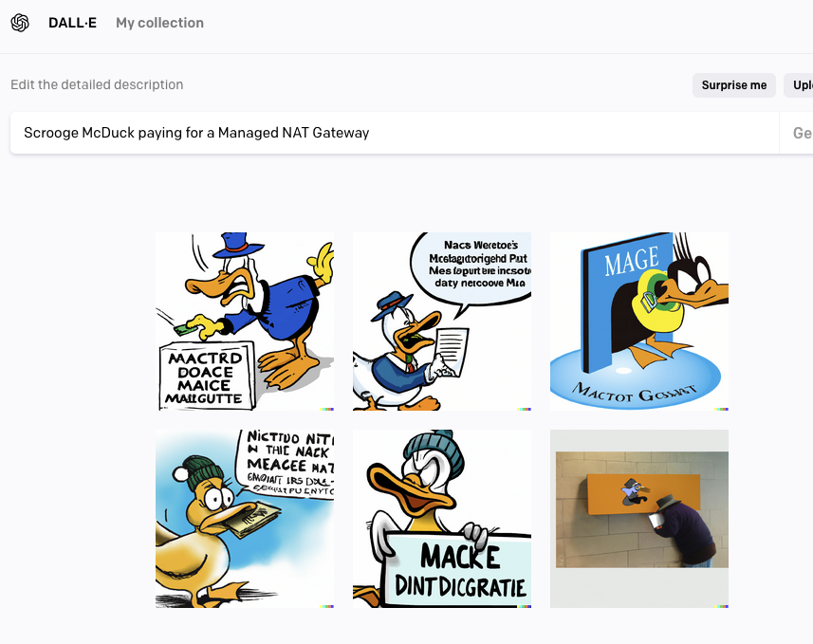The height and width of the screenshot is (644, 813).
Task: Click the Generate button beside the prompt
Action: point(797,133)
